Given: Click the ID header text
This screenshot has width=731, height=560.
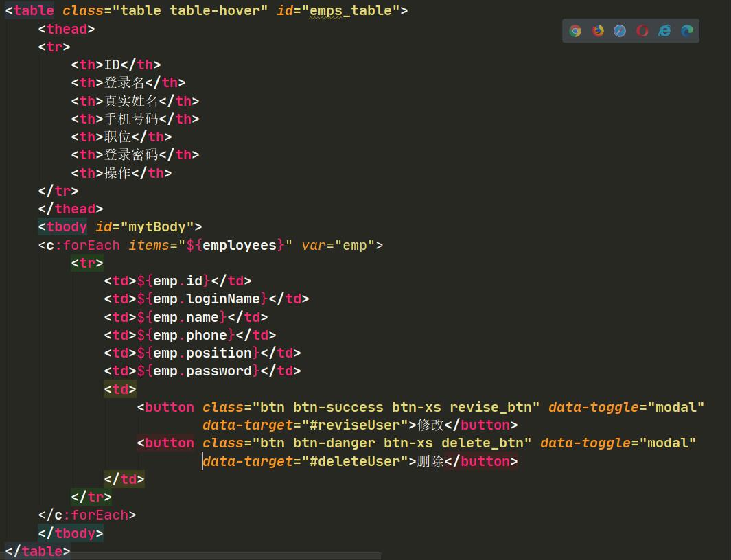Looking at the screenshot, I should point(112,65).
